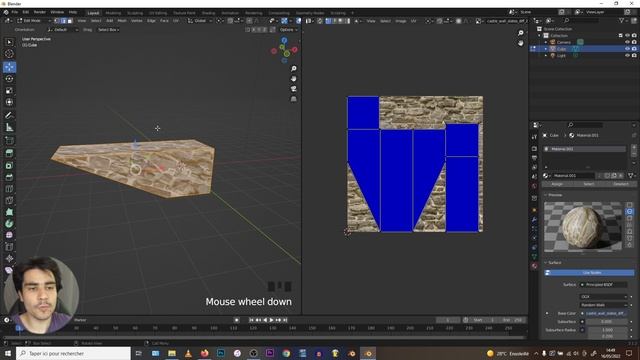The image size is (640, 360).
Task: Open the Edit Mode dropdown
Action: click(34, 21)
